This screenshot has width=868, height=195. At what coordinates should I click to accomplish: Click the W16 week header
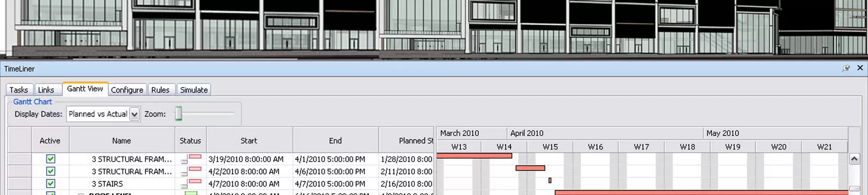[595, 147]
